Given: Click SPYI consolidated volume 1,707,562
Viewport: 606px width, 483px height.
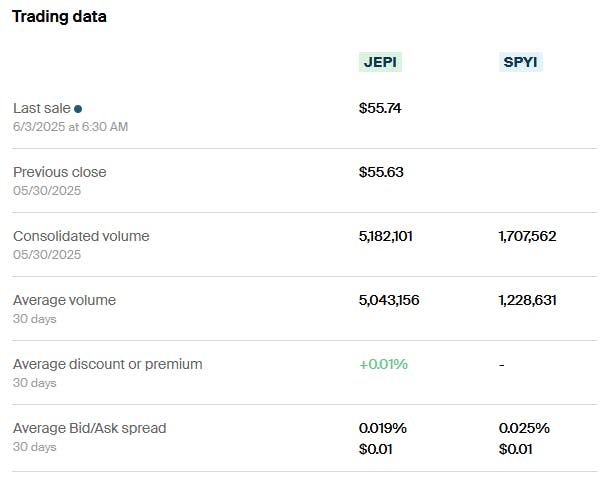Looking at the screenshot, I should pos(527,236).
